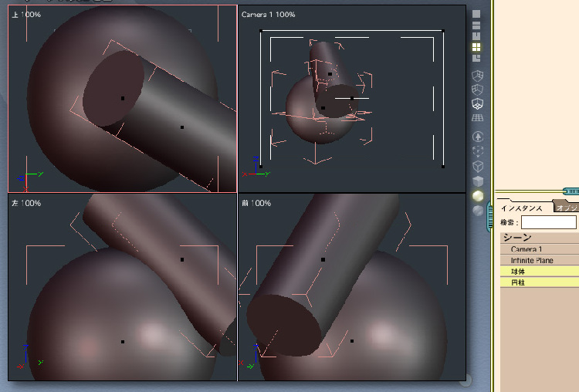
Task: Choose the highlighted four-view layout icon
Action: [x=477, y=46]
